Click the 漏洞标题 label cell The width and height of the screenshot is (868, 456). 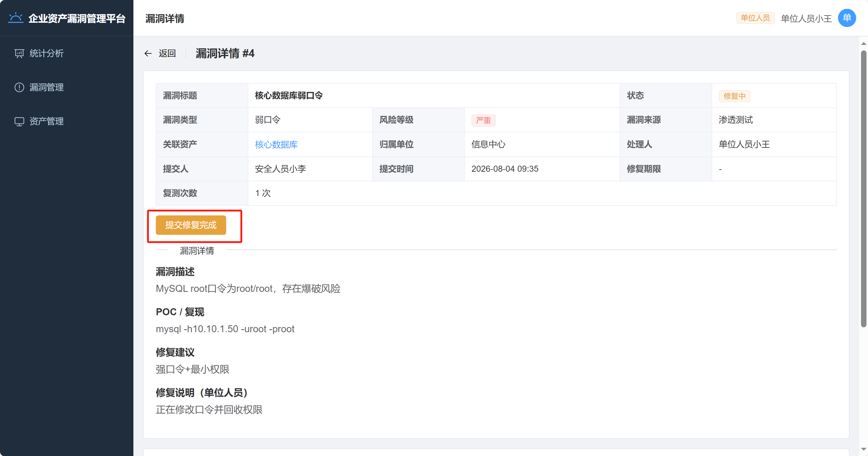[202, 96]
